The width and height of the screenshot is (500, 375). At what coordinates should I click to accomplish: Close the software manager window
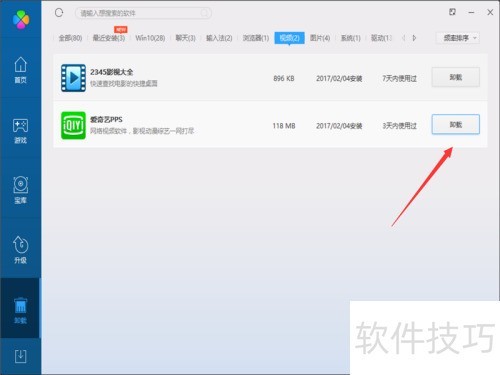tap(490, 12)
